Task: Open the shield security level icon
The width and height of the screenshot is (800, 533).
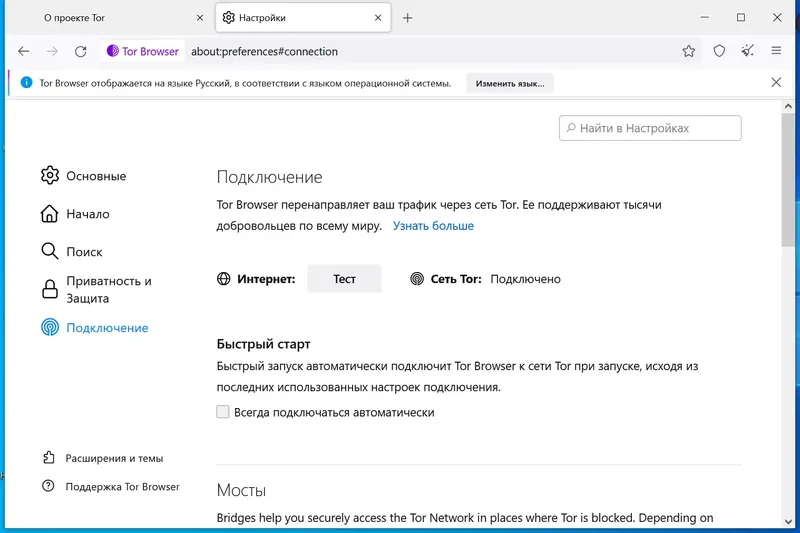Action: point(719,51)
